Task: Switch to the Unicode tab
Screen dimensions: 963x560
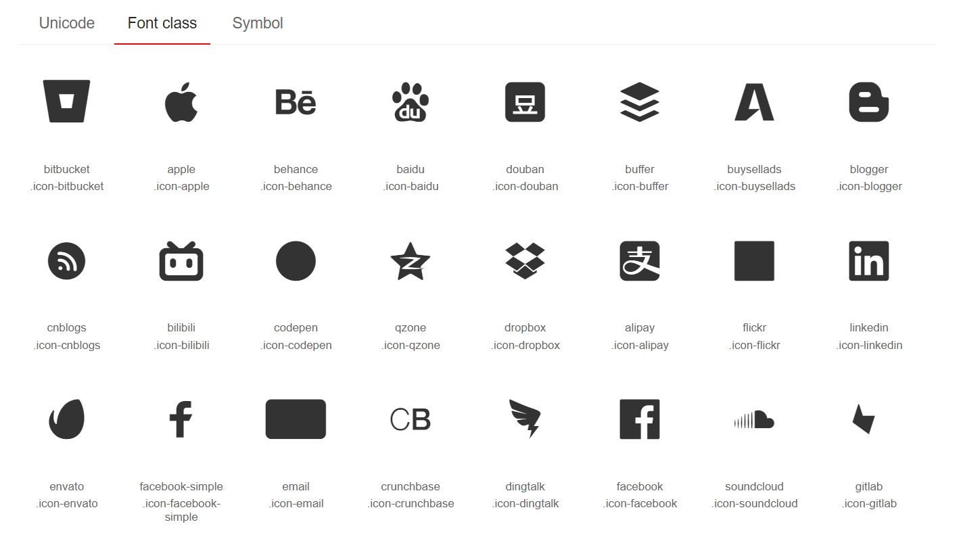Action: pyautogui.click(x=67, y=23)
